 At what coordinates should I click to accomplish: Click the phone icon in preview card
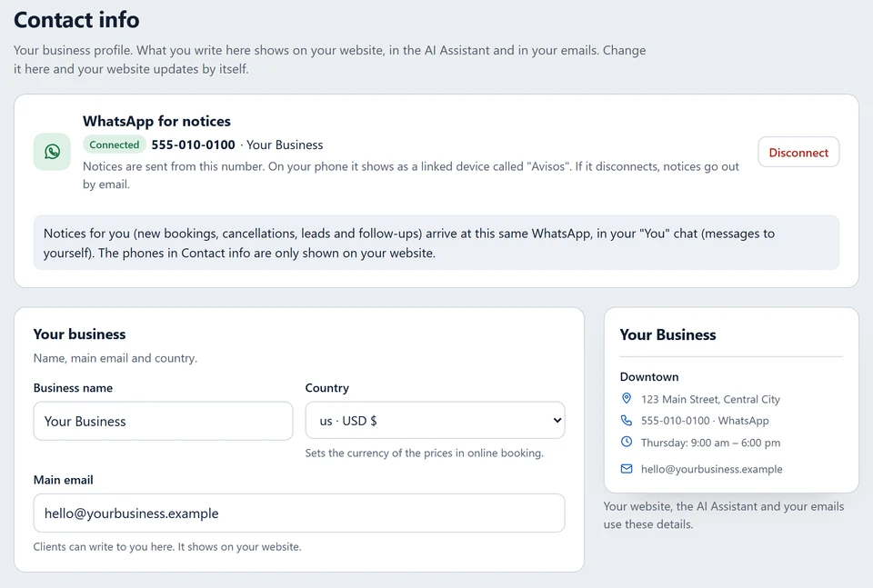point(627,420)
